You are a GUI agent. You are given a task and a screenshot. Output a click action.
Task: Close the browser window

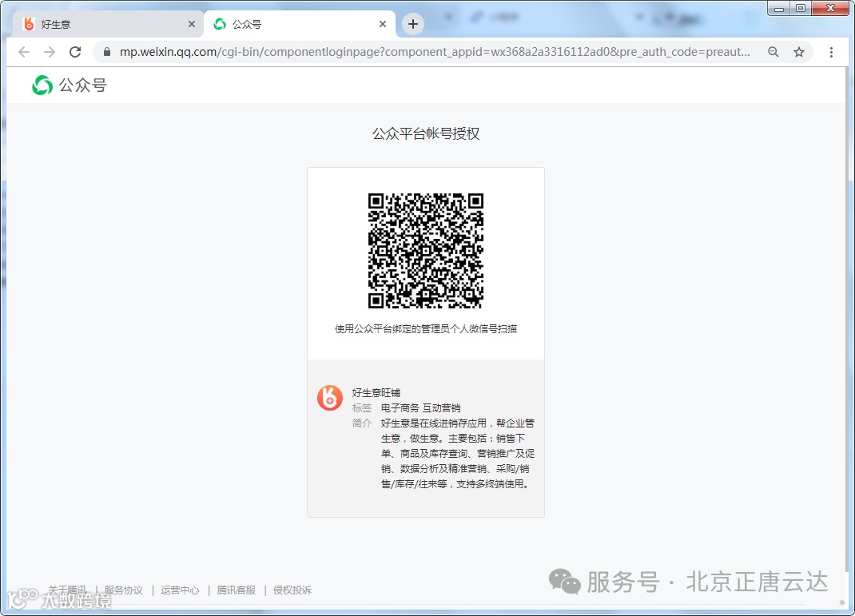pos(830,8)
